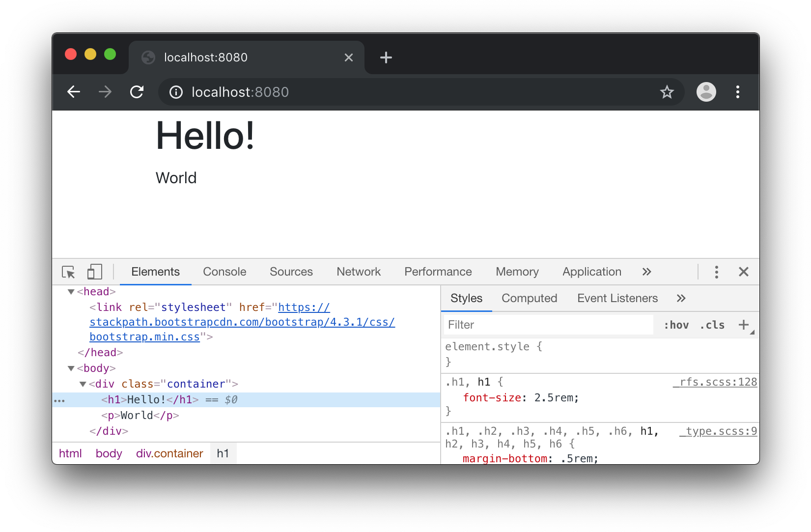
Task: Select html in the breadcrumb bar
Action: (x=70, y=453)
